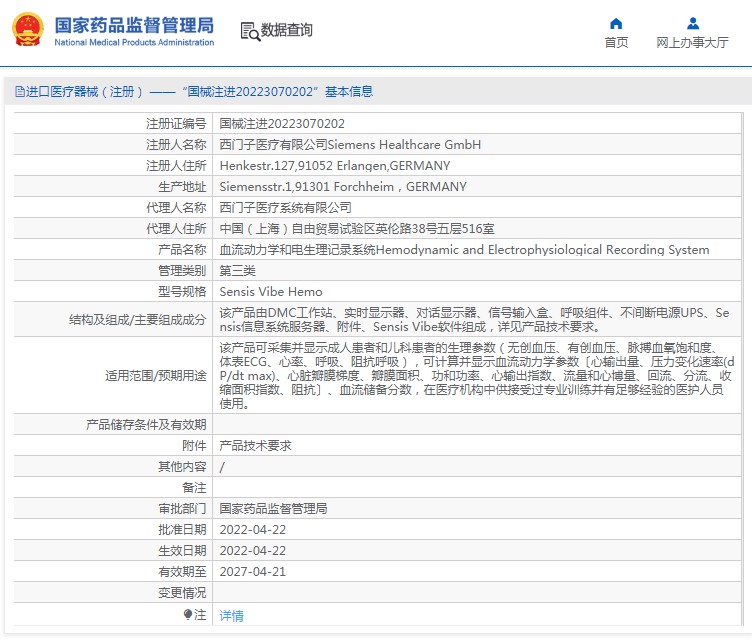Click the 国家药品监督管理局 site title
Image resolution: width=752 pixels, height=643 pixels.
pos(133,24)
